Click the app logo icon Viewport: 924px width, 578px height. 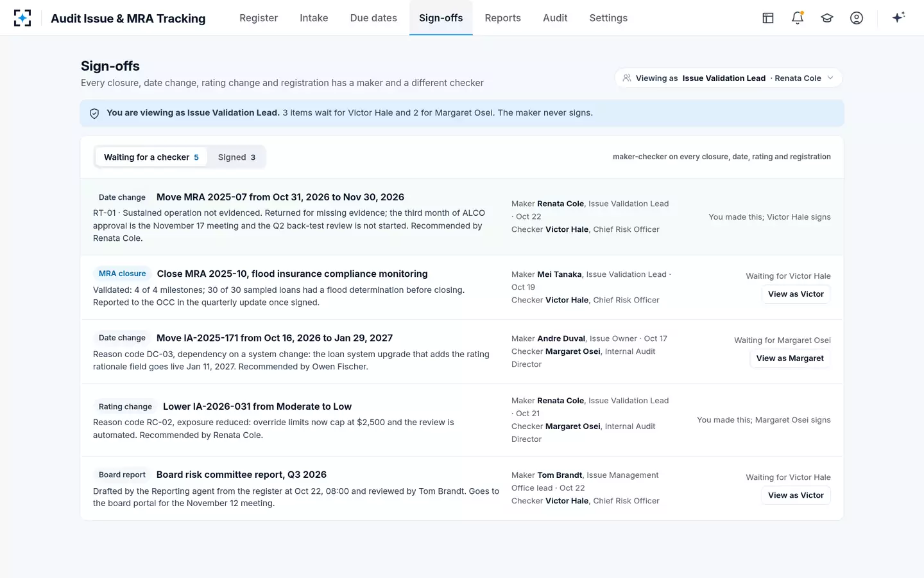coord(22,18)
